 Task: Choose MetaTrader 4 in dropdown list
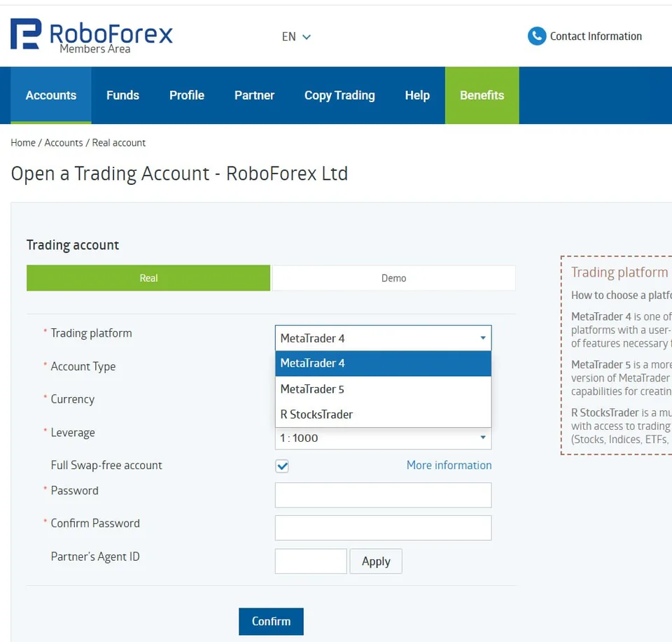tap(383, 363)
